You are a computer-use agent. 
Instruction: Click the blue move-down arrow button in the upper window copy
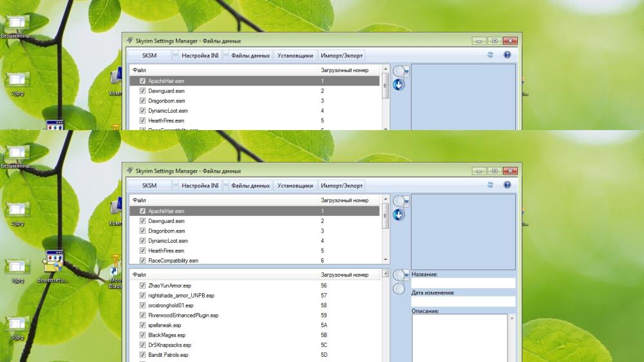(399, 84)
